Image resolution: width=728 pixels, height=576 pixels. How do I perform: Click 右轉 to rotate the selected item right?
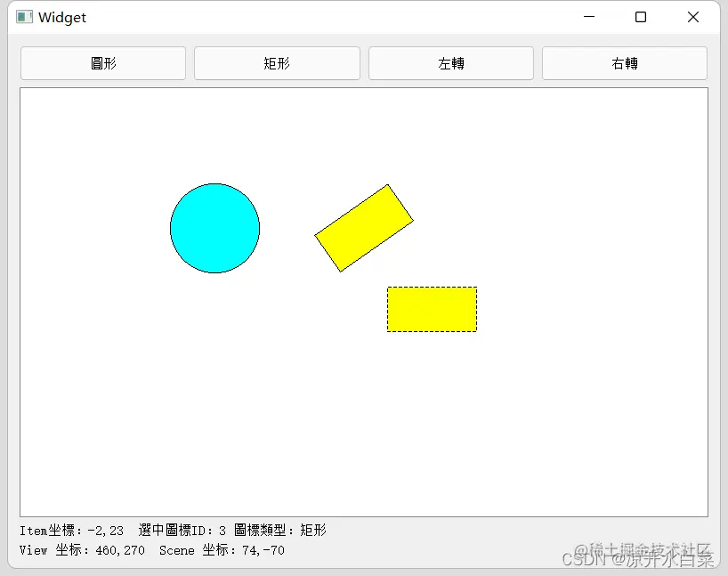point(624,62)
